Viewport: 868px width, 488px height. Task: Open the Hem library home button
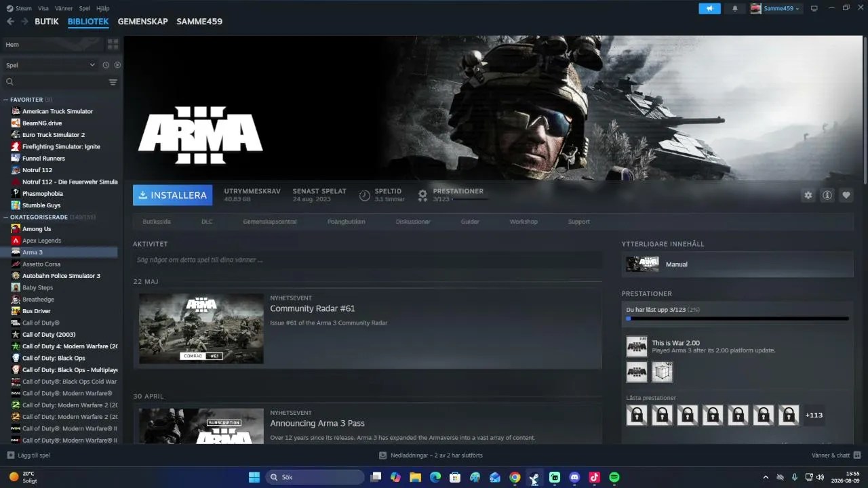(53, 44)
